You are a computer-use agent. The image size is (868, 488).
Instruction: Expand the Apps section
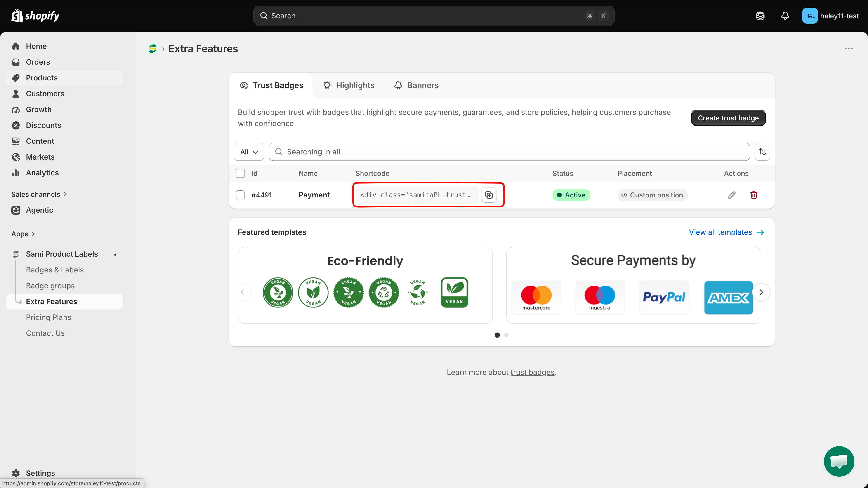point(23,234)
